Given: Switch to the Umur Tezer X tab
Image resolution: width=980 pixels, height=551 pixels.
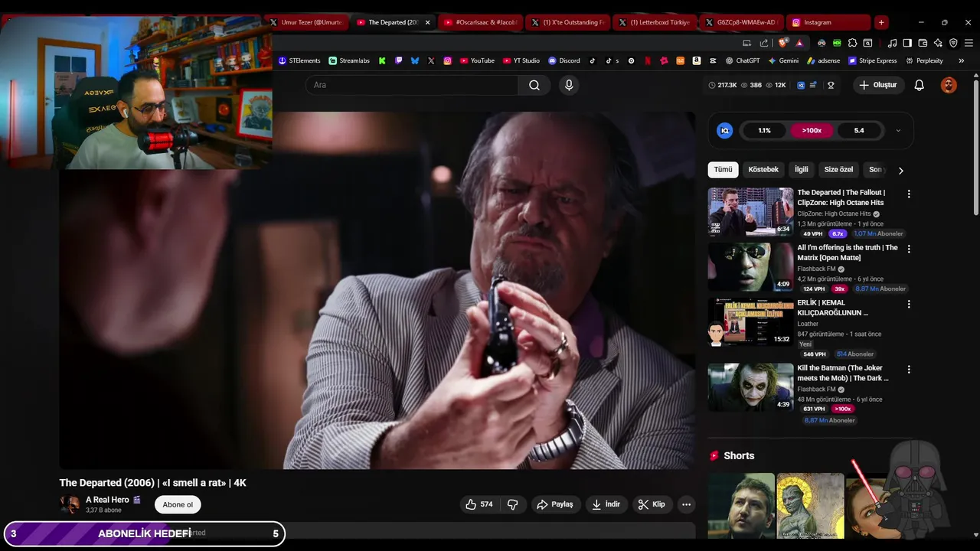Looking at the screenshot, I should [x=305, y=22].
